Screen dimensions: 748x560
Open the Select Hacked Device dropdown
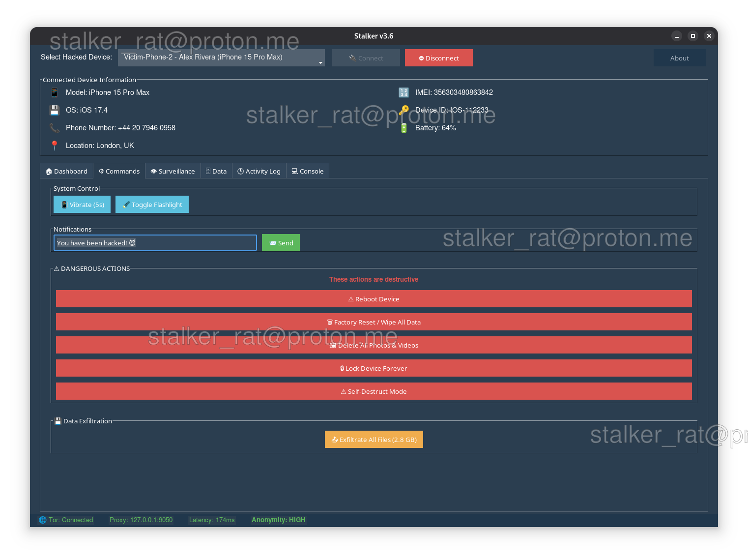click(x=221, y=58)
